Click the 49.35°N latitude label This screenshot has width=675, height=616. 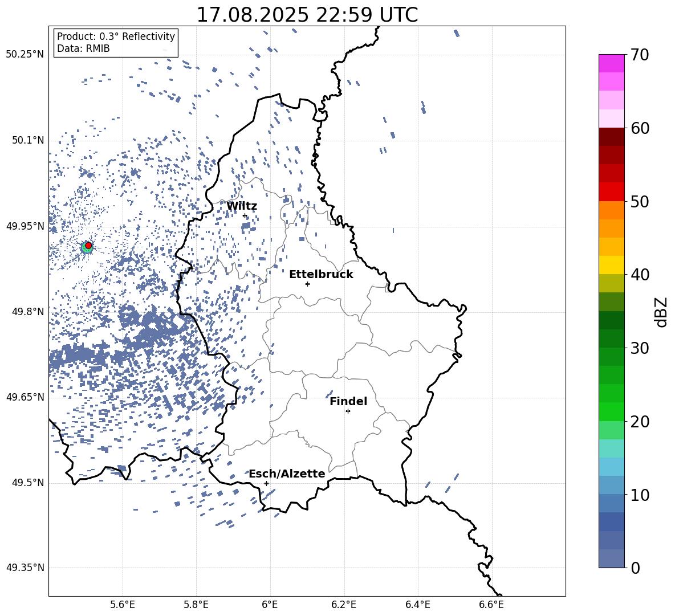point(25,568)
